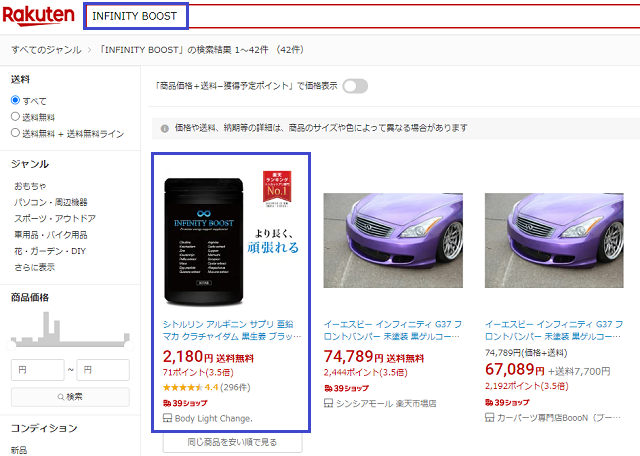Image resolution: width=640 pixels, height=456 pixels.
Task: Click the price distribution histogram
Action: click(x=70, y=329)
